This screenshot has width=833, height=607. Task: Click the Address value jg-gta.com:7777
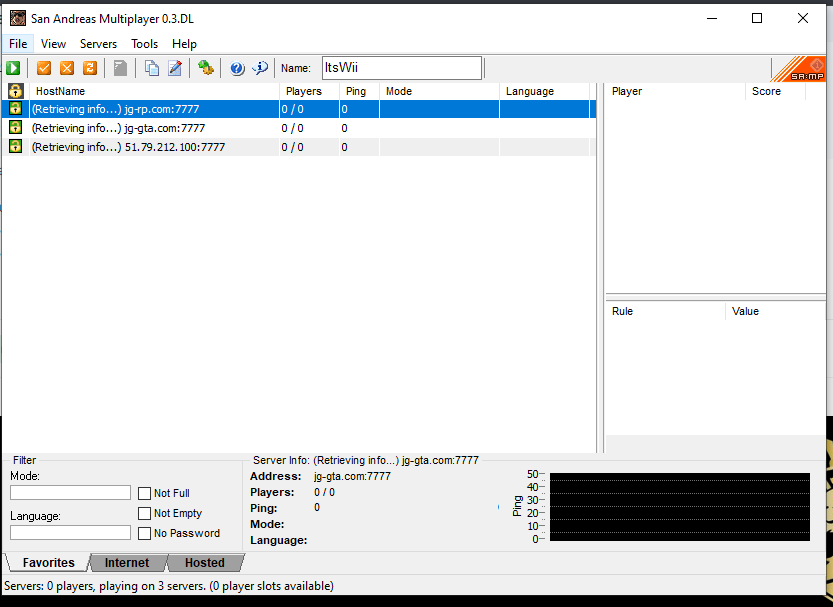352,476
